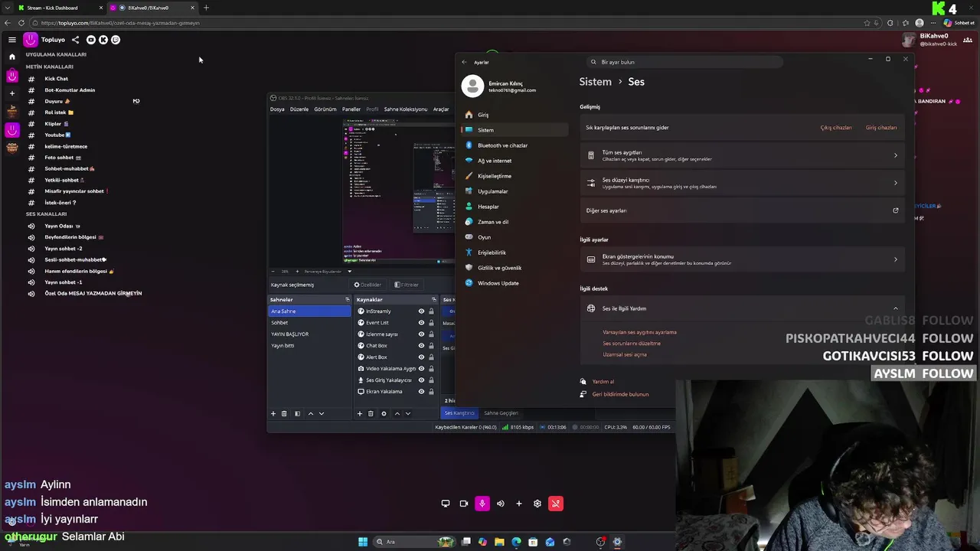Click Çıkış cihazları troubleshoot link
This screenshot has height=551, width=980.
[x=836, y=128]
